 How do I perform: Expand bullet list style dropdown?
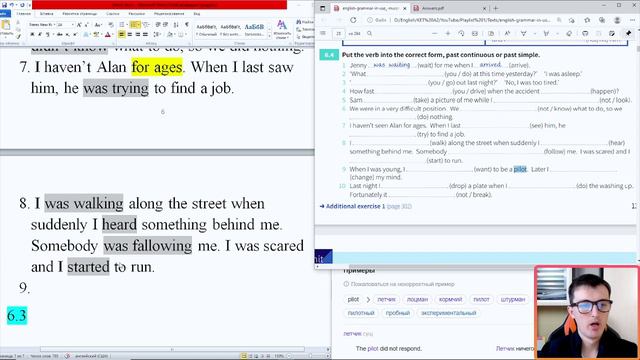[127, 25]
